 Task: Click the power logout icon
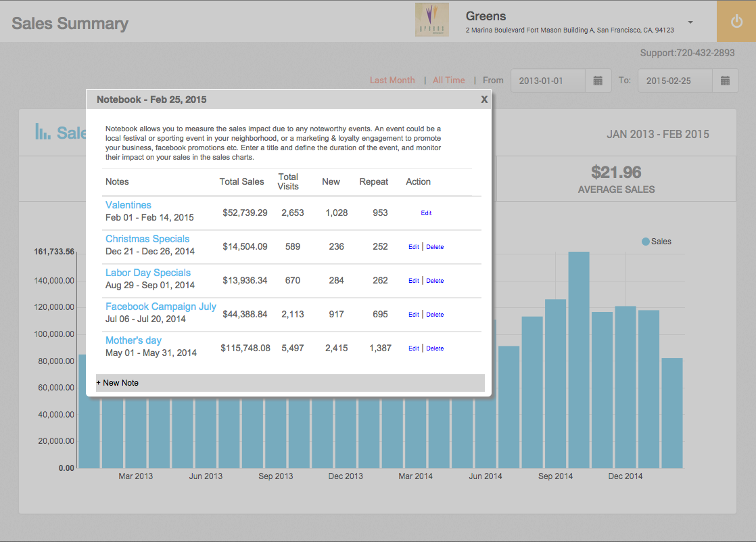pos(736,21)
